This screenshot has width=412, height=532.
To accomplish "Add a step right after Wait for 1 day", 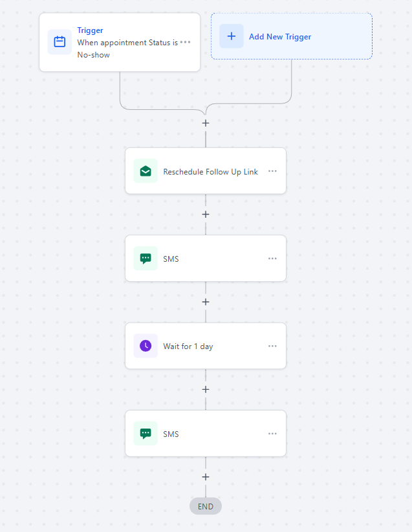I will tap(206, 390).
